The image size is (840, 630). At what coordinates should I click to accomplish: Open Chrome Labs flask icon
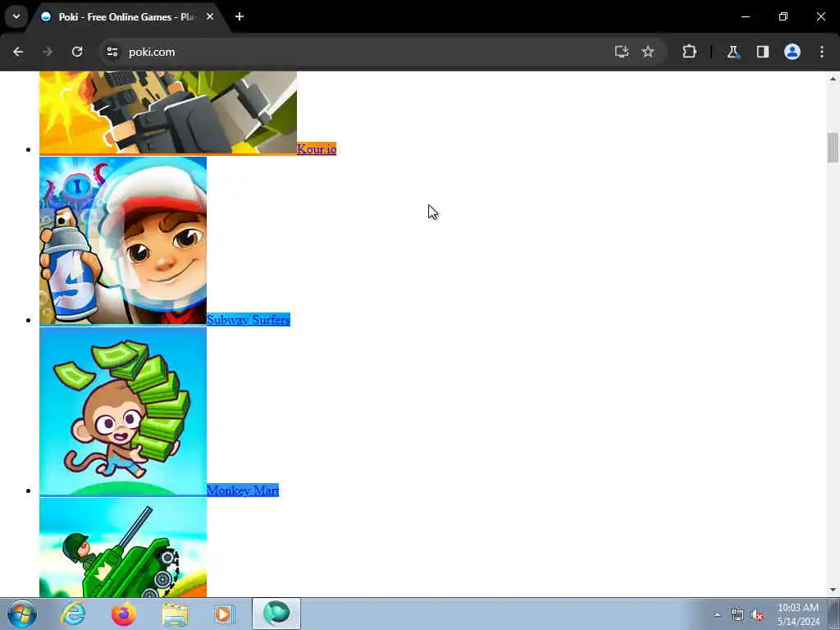click(733, 52)
